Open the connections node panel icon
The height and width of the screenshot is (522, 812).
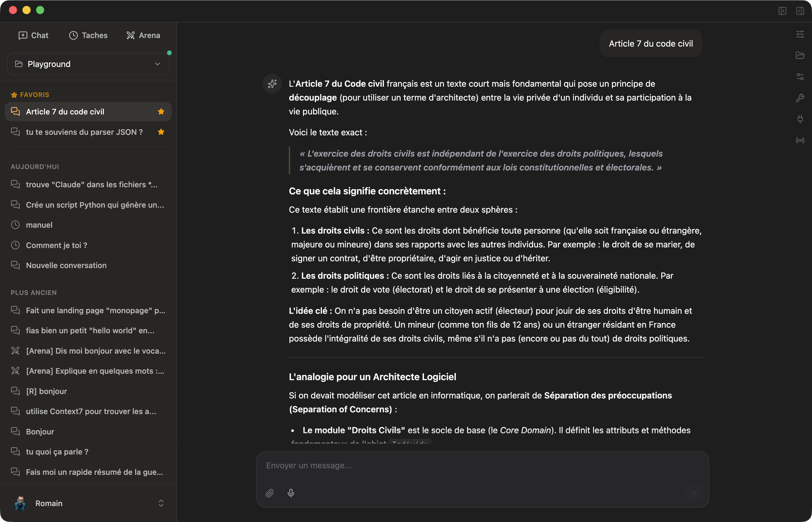800,77
